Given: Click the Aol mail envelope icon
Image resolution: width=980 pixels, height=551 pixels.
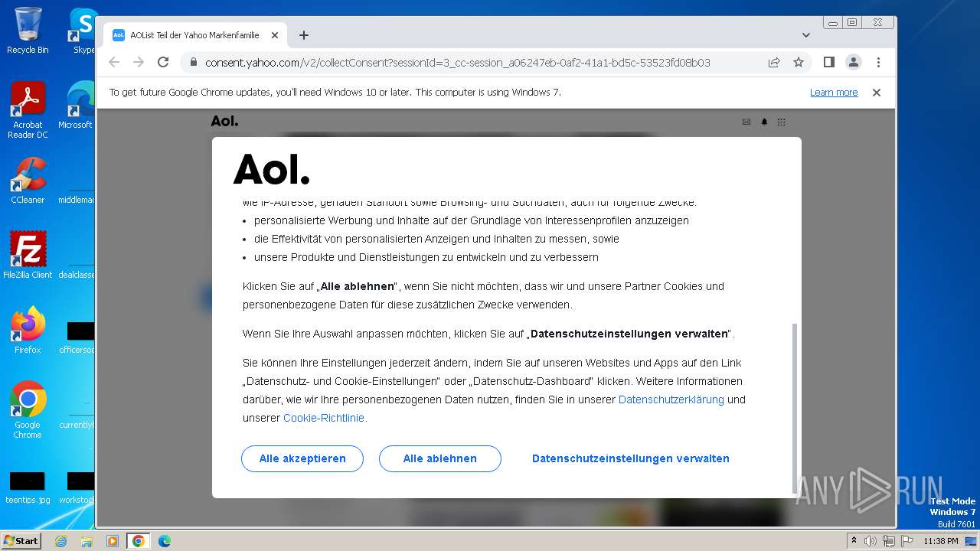Looking at the screenshot, I should (746, 122).
